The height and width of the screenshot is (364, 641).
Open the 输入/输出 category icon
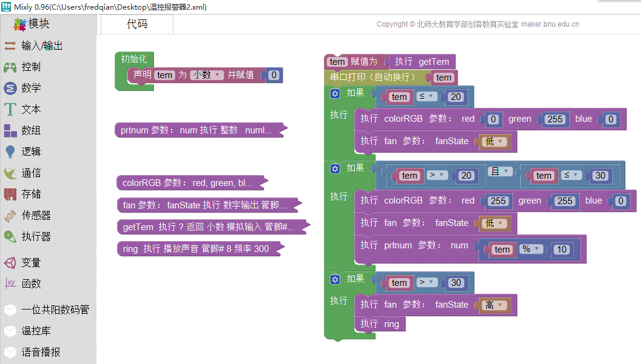(10, 45)
